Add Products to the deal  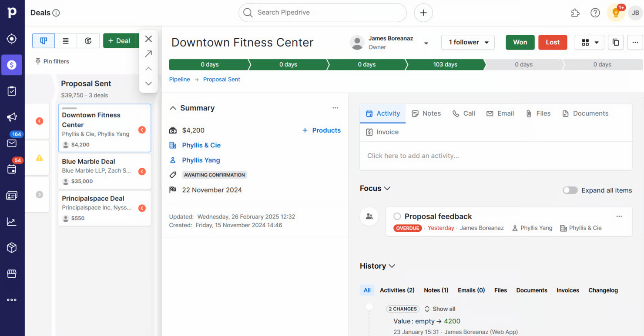pyautogui.click(x=321, y=130)
